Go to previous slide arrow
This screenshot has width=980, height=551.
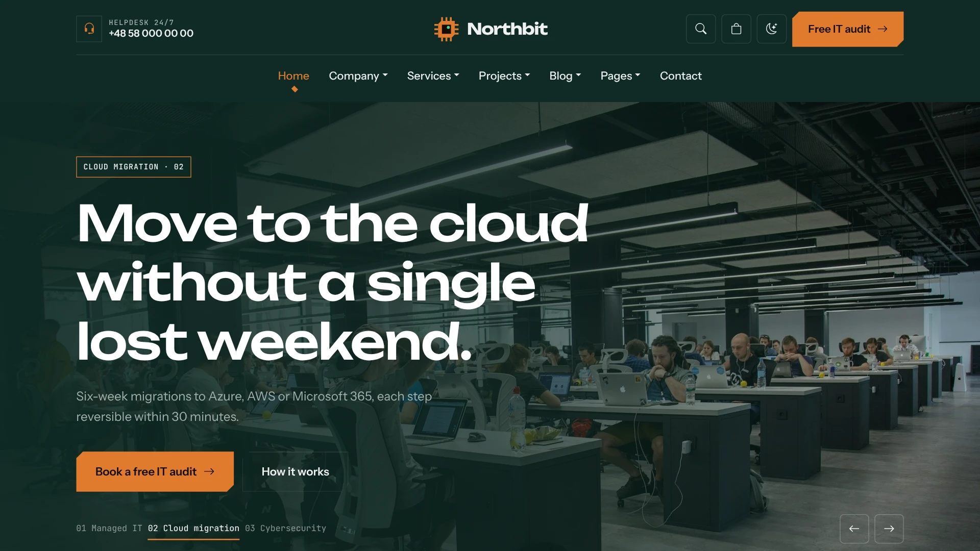pyautogui.click(x=854, y=529)
